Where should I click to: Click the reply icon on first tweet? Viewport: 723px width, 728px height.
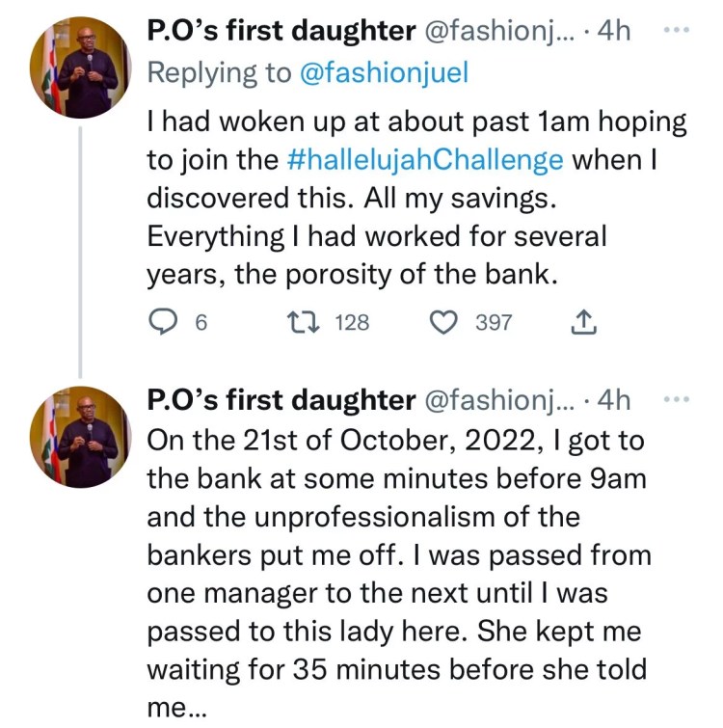point(165,323)
